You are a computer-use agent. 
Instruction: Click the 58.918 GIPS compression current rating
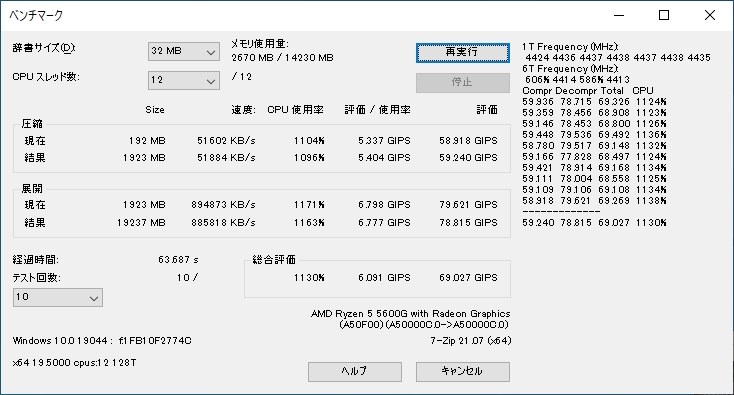(x=468, y=141)
